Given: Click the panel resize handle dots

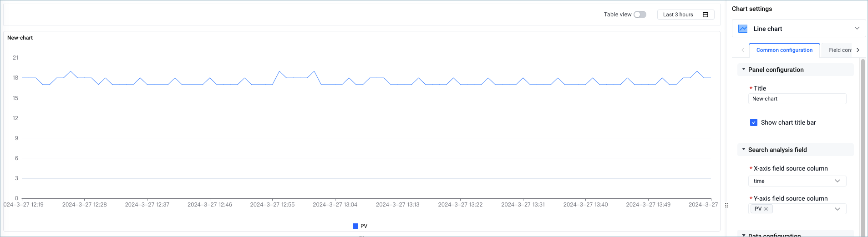Looking at the screenshot, I should (x=726, y=205).
